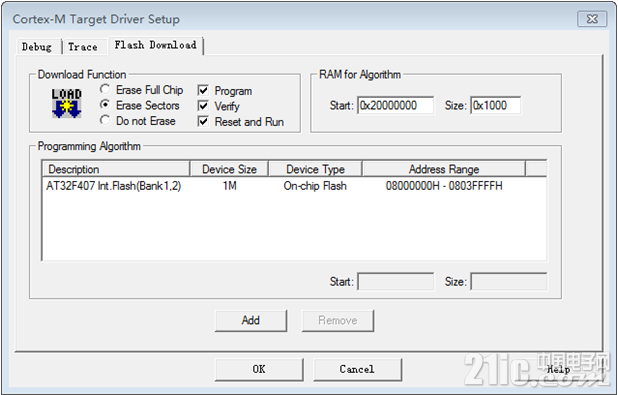Click the LOAD download icon
Screen dimensions: 618x395
pos(67,103)
